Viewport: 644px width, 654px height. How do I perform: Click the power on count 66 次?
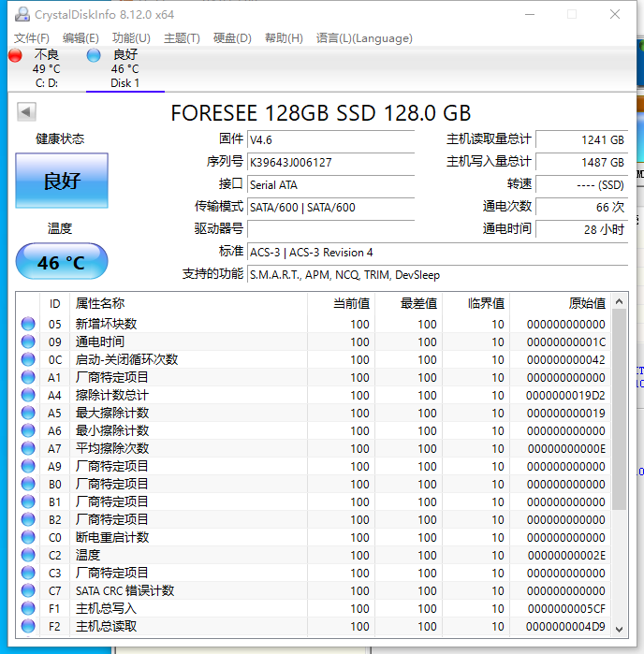coord(582,208)
